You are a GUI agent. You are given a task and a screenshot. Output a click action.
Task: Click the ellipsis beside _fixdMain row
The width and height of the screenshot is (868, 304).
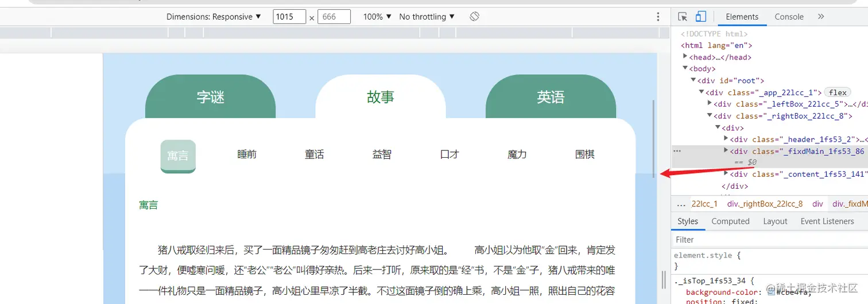pos(677,151)
